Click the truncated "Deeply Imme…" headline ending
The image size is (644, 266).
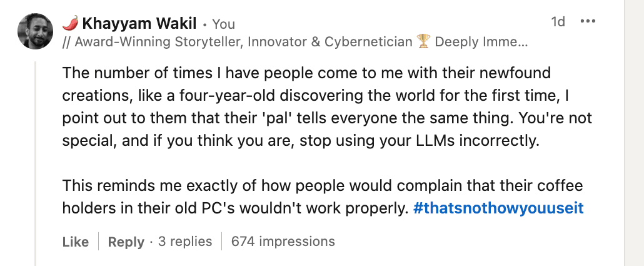point(481,42)
